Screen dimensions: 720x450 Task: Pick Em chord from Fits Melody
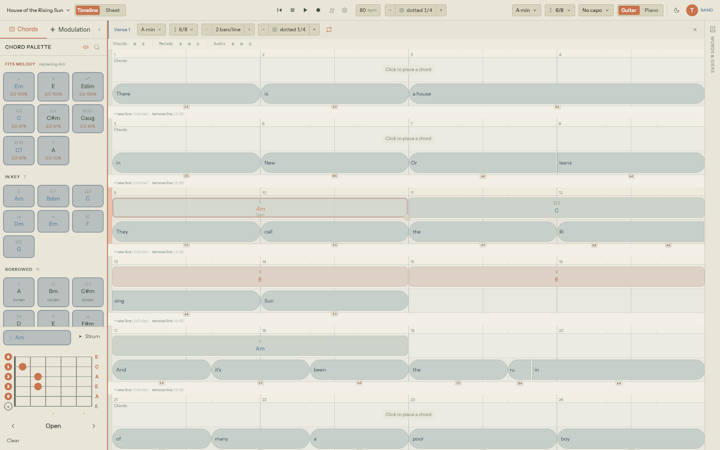[19, 86]
